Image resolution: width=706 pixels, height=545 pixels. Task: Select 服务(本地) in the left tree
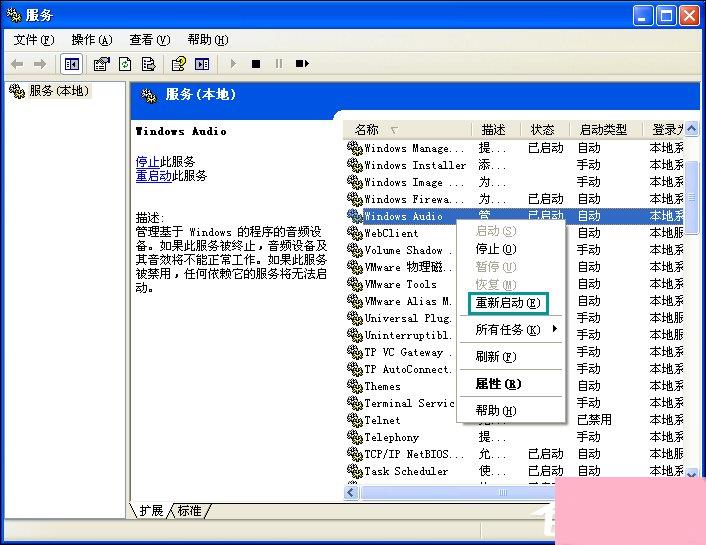pos(59,91)
